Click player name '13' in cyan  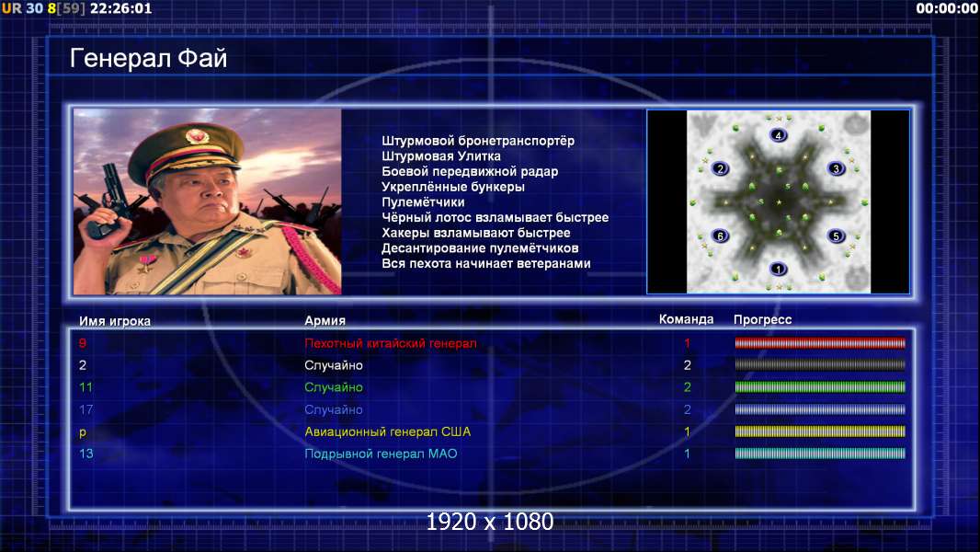(85, 454)
